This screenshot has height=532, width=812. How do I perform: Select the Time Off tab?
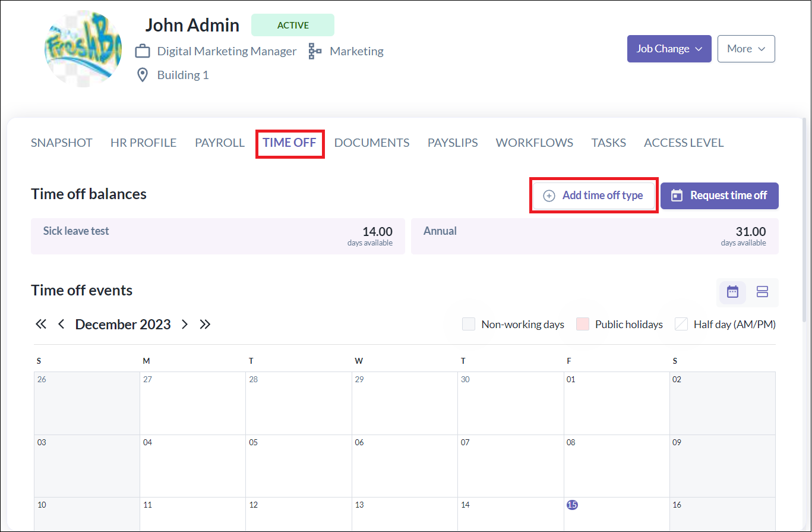tap(290, 143)
